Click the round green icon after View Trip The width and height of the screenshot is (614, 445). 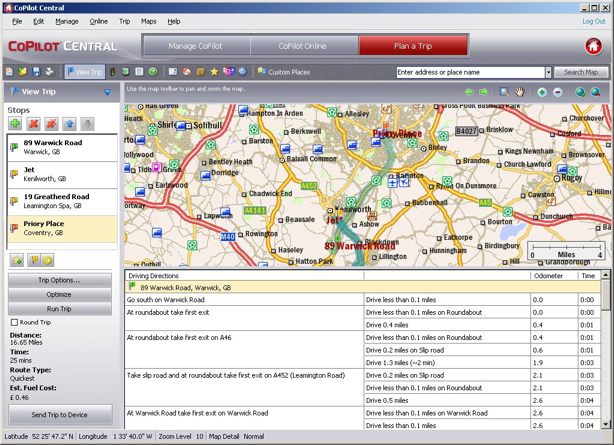[x=153, y=72]
